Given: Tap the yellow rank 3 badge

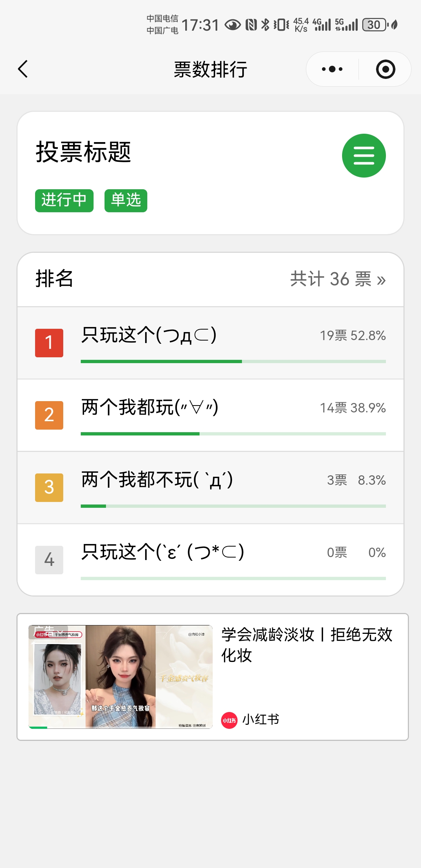Looking at the screenshot, I should point(49,487).
